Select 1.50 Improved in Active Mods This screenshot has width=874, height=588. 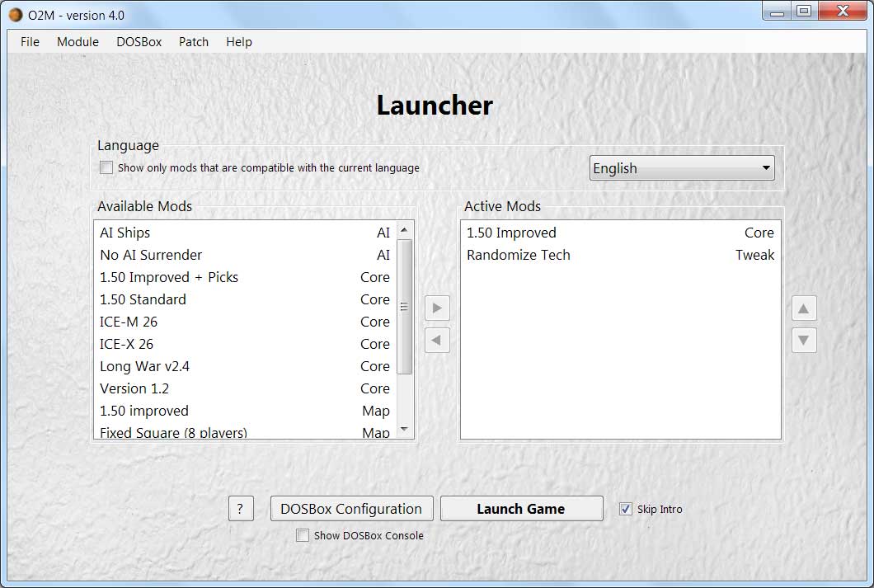[620, 233]
